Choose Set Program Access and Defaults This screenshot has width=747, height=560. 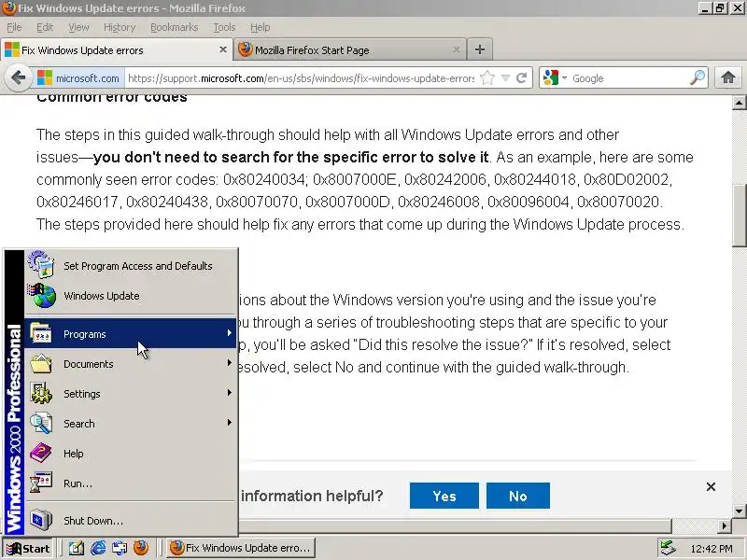(131, 266)
